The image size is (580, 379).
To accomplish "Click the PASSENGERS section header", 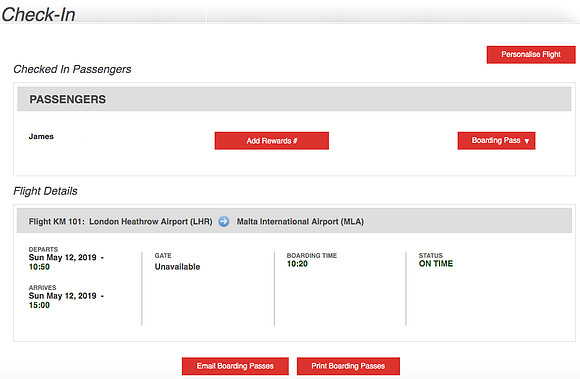I will point(294,99).
